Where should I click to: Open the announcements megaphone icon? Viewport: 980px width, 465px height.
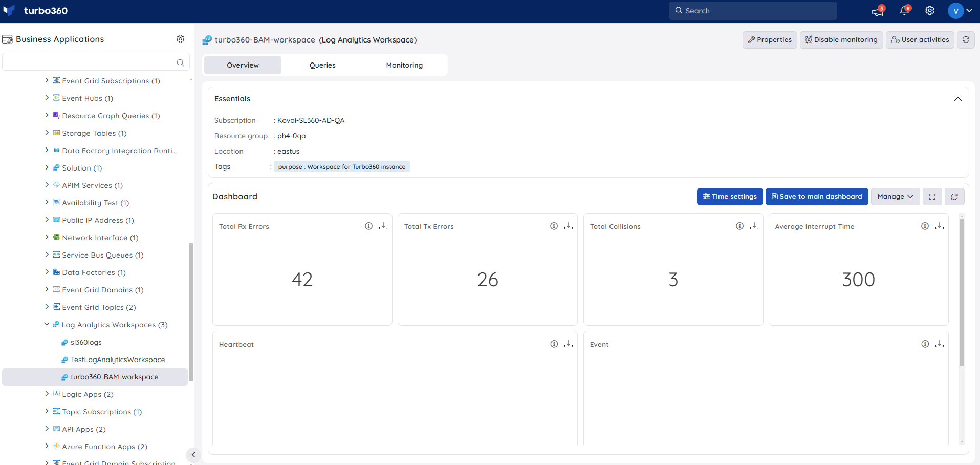point(878,11)
